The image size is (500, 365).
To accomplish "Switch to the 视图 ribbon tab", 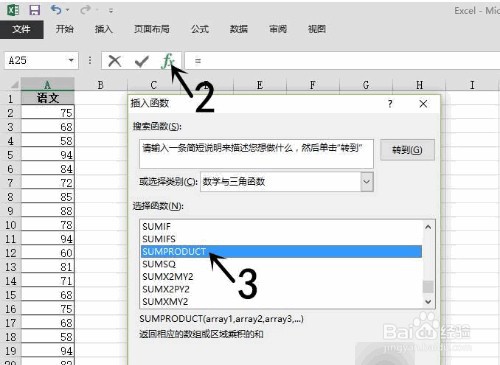I will [x=317, y=29].
